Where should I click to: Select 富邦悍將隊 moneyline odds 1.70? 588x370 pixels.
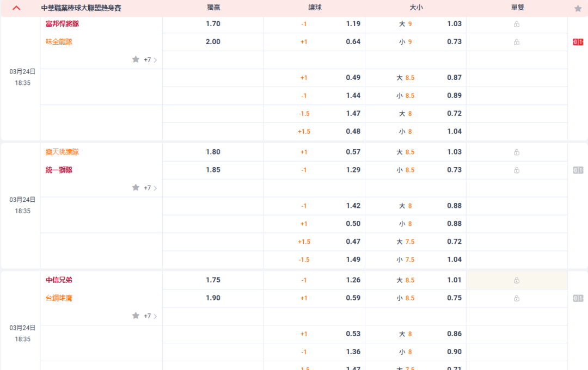(213, 24)
